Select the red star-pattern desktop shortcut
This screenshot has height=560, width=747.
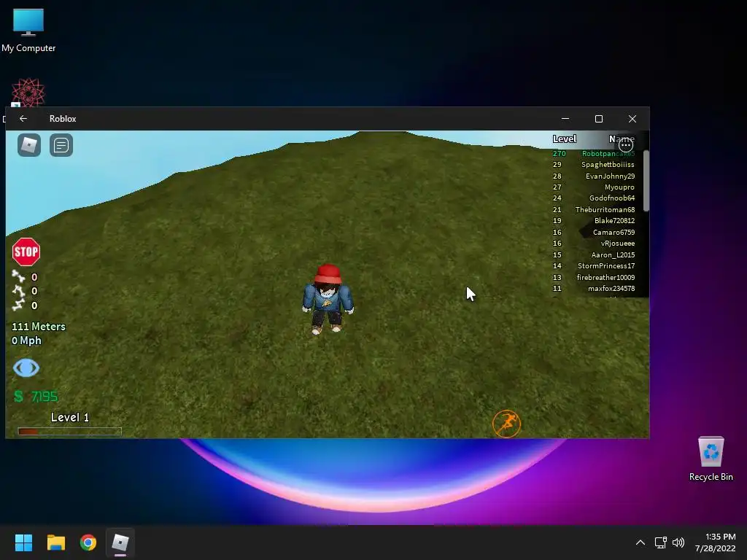click(28, 93)
